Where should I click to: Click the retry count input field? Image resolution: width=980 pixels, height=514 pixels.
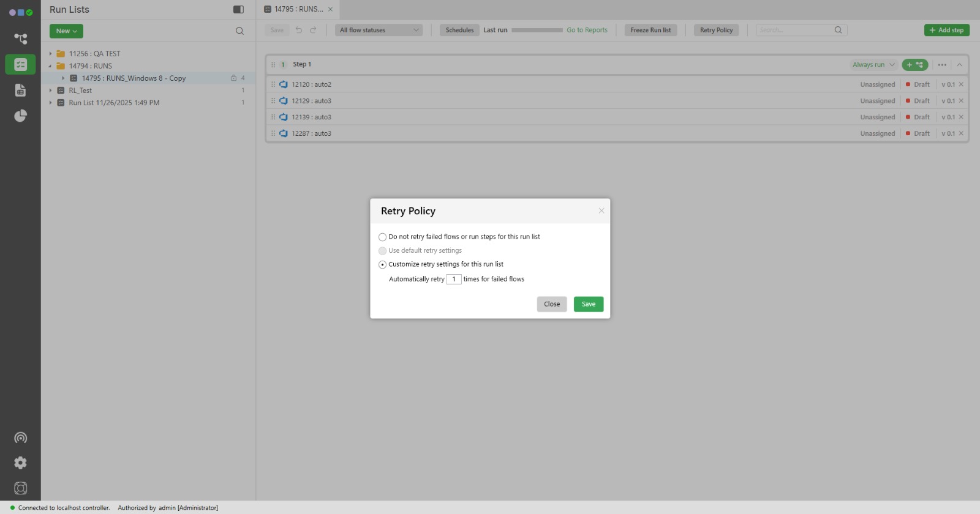click(454, 279)
